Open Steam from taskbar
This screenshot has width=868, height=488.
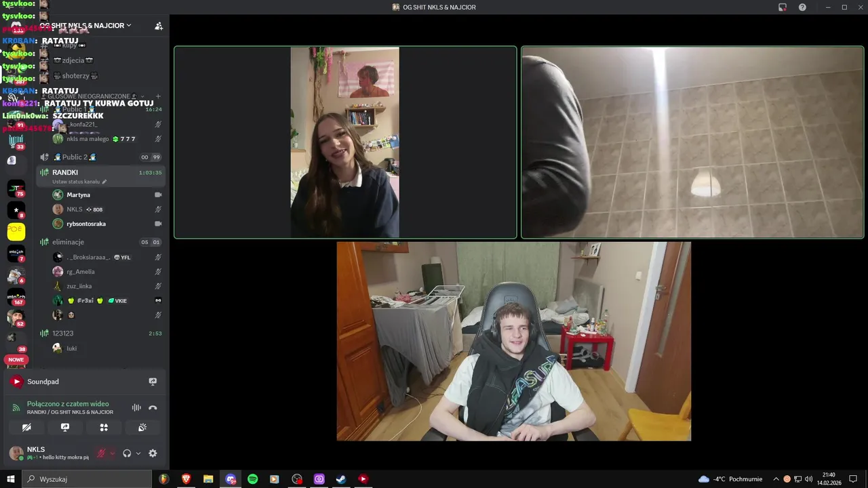click(341, 479)
